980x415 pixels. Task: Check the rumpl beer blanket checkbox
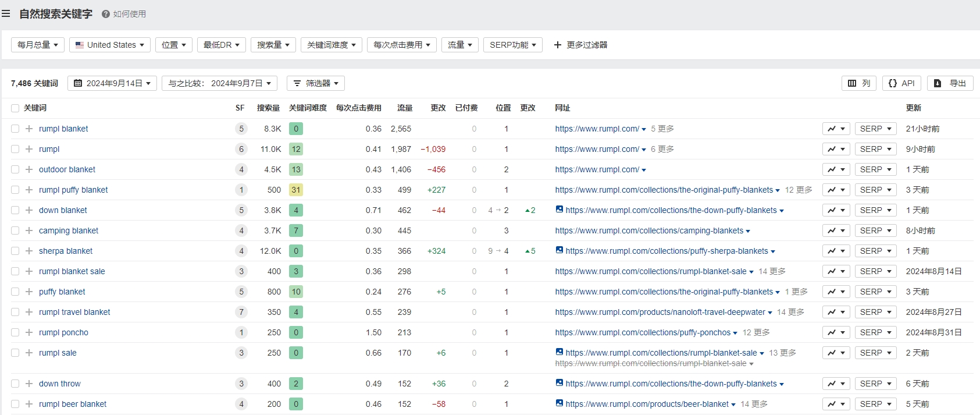[x=15, y=404]
